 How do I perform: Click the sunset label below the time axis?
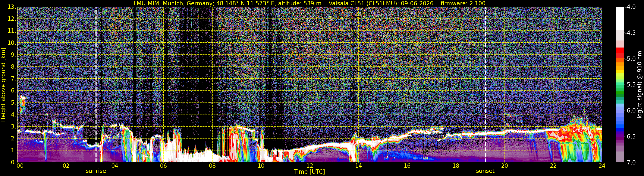pos(485,171)
